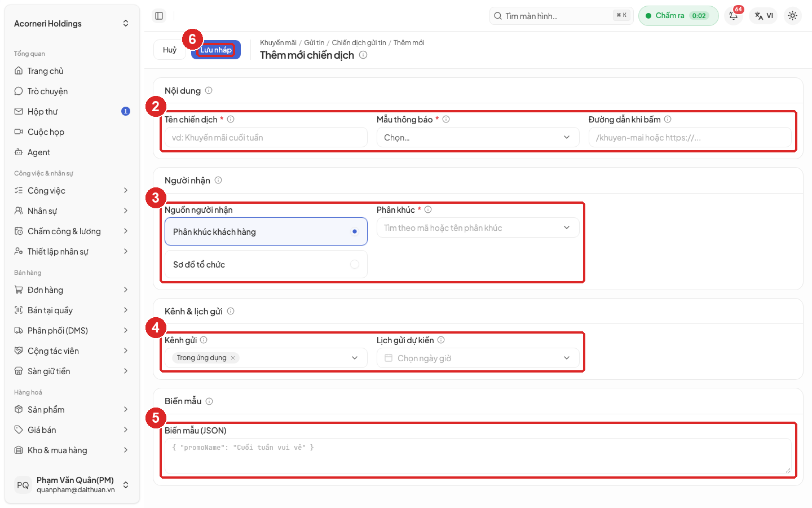Click the Tìm màn hình search box
This screenshot has width=812, height=508.
tap(562, 16)
